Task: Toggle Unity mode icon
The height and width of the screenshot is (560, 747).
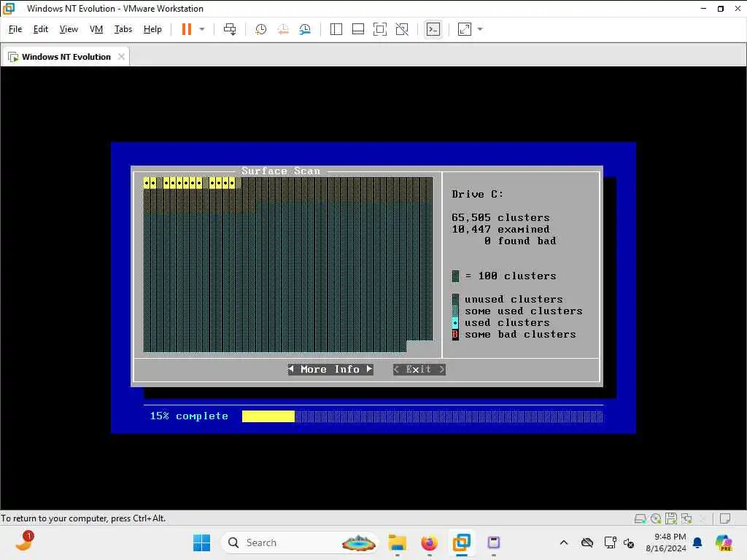Action: click(x=402, y=29)
